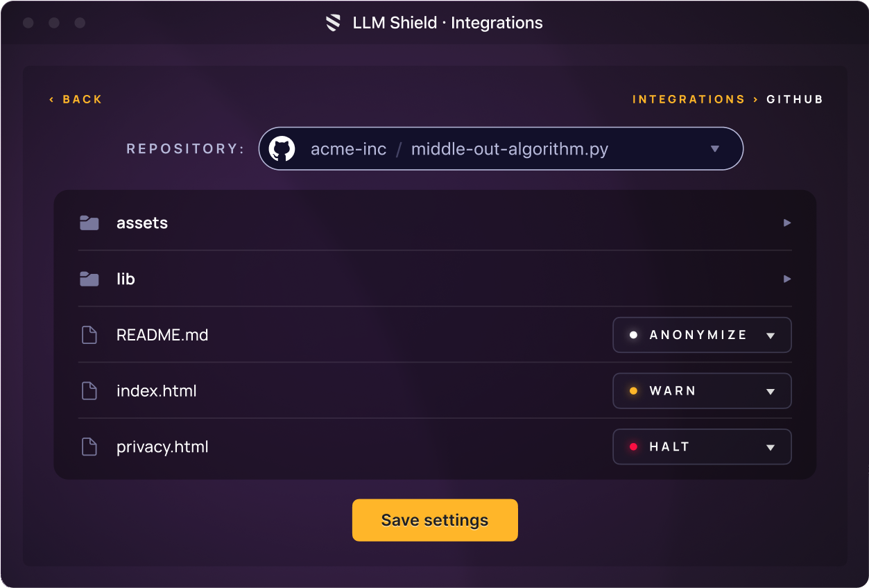Image resolution: width=869 pixels, height=588 pixels.
Task: Click the GitHub octocat icon
Action: [x=282, y=148]
